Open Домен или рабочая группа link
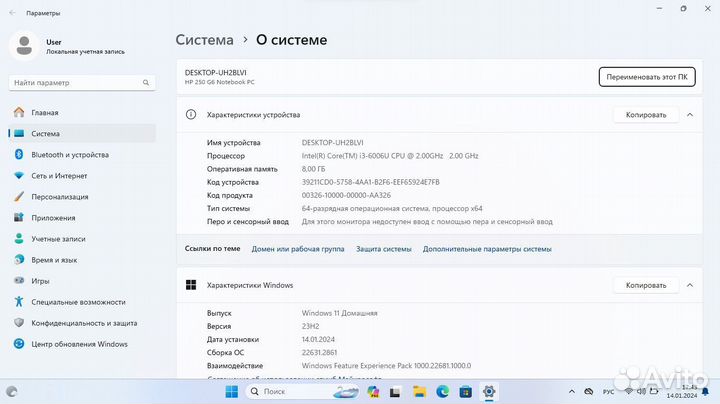Viewport: 720px width, 404px height. coord(298,249)
